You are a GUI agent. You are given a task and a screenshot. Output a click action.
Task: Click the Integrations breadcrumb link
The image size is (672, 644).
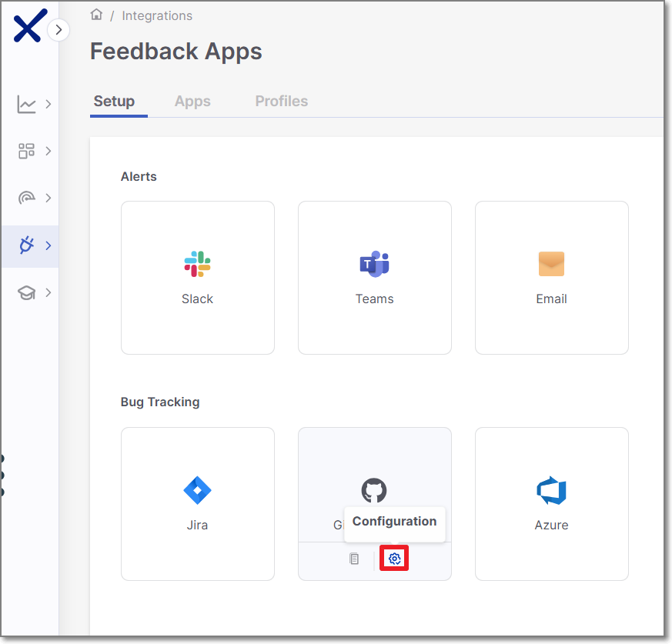click(x=157, y=16)
